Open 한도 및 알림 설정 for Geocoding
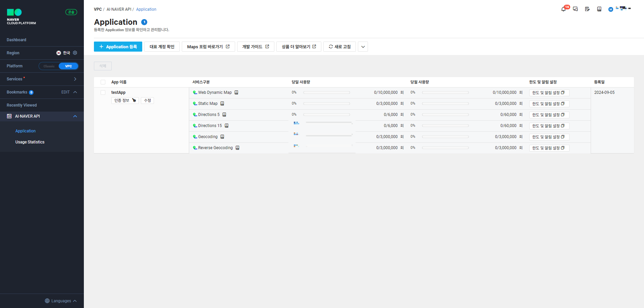This screenshot has width=644, height=308. click(x=549, y=137)
